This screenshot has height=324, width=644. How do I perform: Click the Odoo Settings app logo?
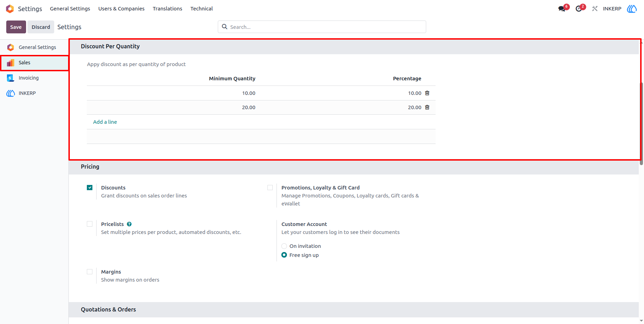[x=10, y=9]
